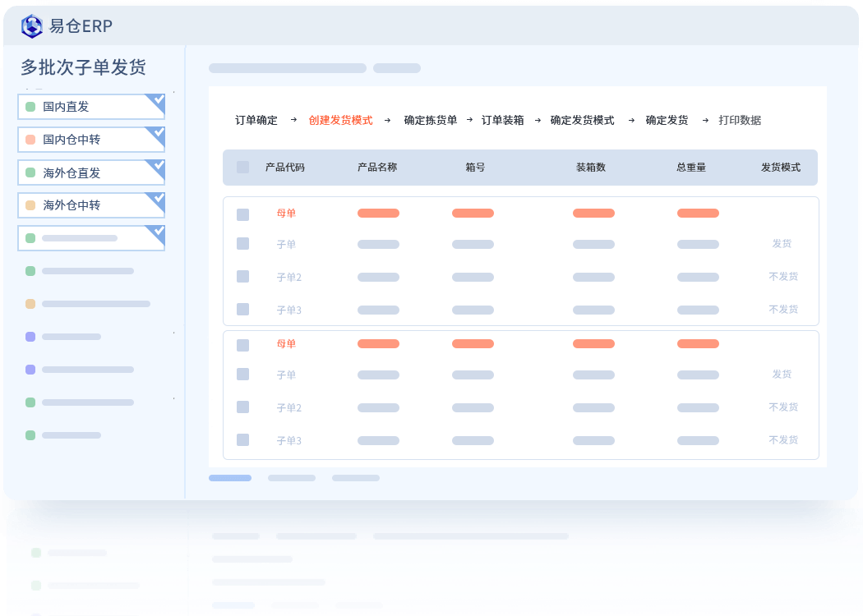Click 不发货 in the lower group's 子单3 row

coord(783,440)
